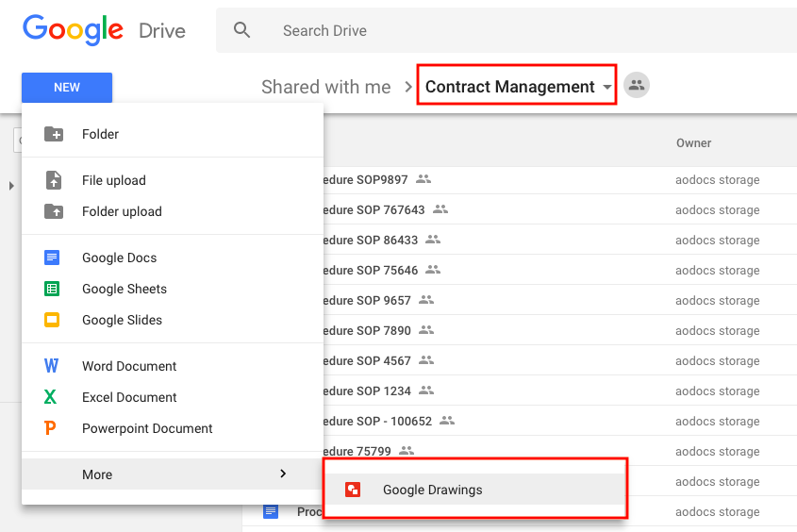Image resolution: width=797 pixels, height=532 pixels.
Task: Click shared icon next to SOP 767643
Action: [440, 208]
